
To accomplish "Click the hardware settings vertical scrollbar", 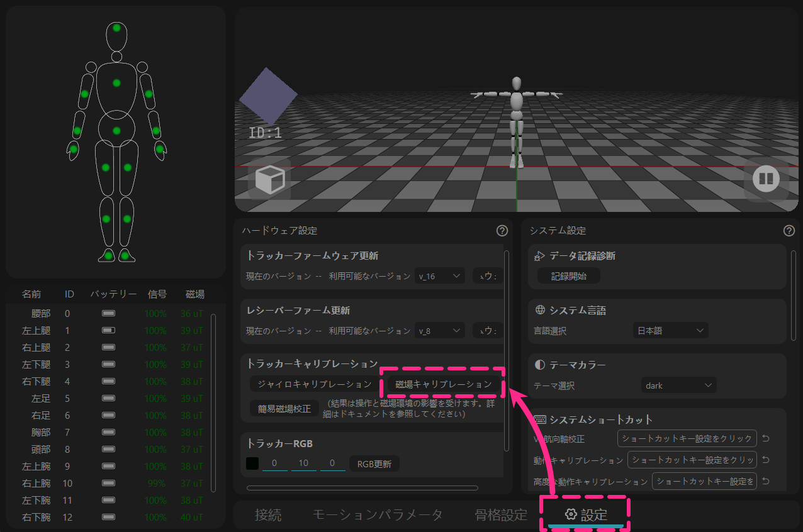I will coord(507,350).
